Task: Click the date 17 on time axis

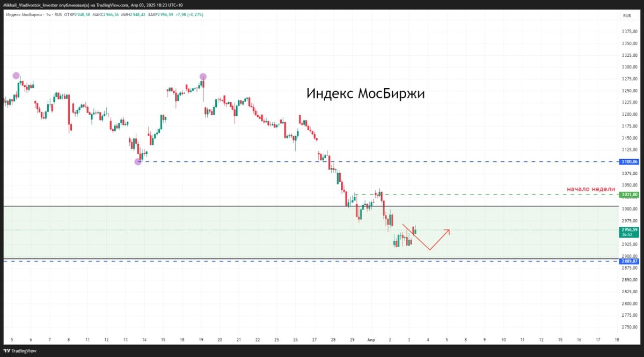Action: click(x=598, y=340)
